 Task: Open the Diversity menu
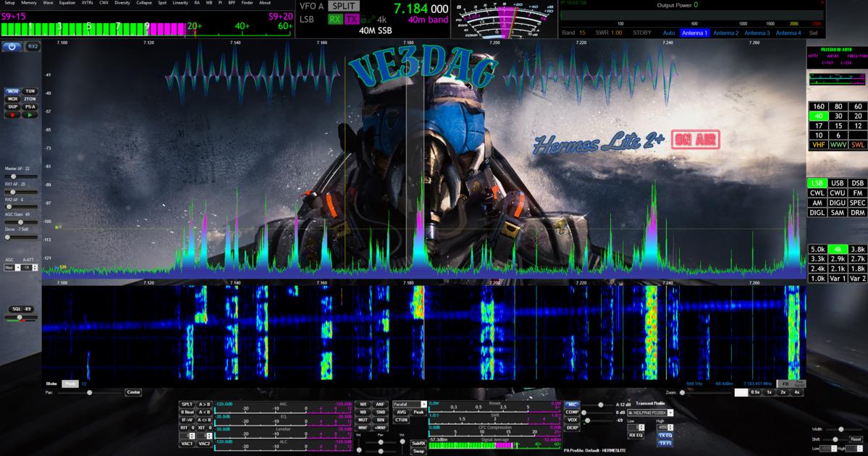click(x=122, y=3)
